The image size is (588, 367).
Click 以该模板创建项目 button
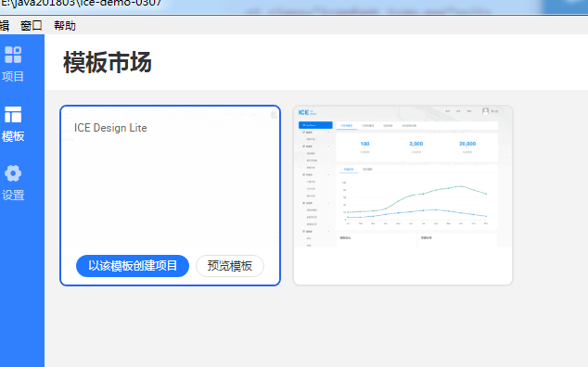(133, 266)
